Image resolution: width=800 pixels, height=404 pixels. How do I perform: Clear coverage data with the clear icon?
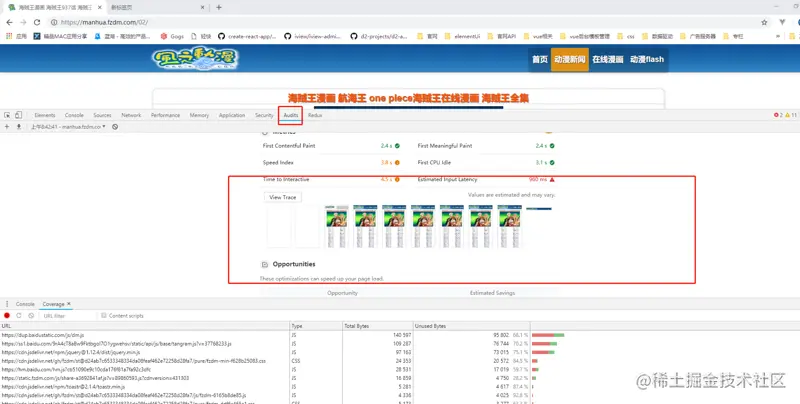coord(31,316)
